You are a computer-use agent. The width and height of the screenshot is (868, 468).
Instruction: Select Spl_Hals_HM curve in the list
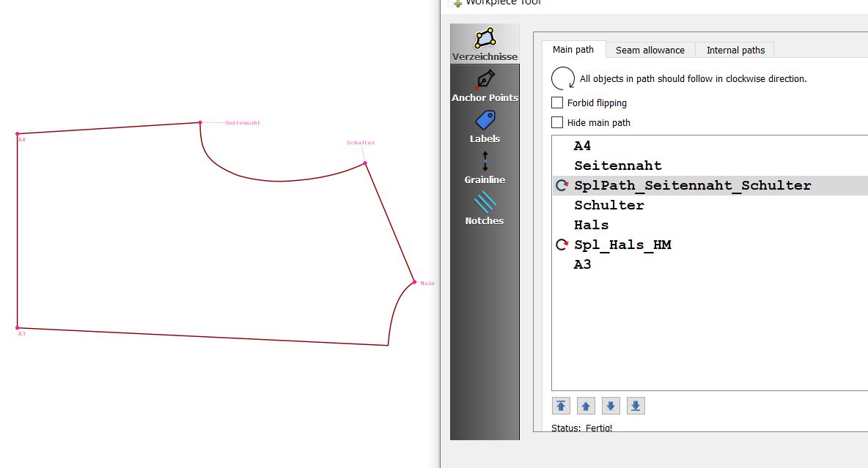coord(622,245)
